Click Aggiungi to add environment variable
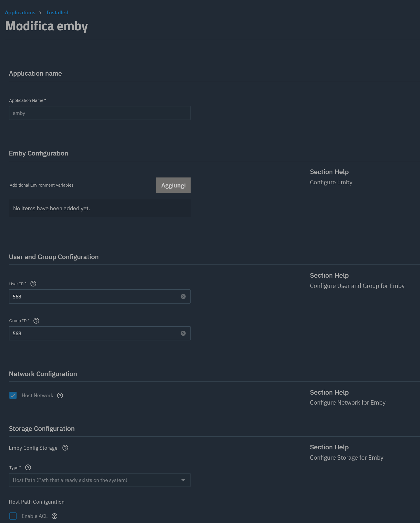The width and height of the screenshot is (420, 523). (x=173, y=185)
